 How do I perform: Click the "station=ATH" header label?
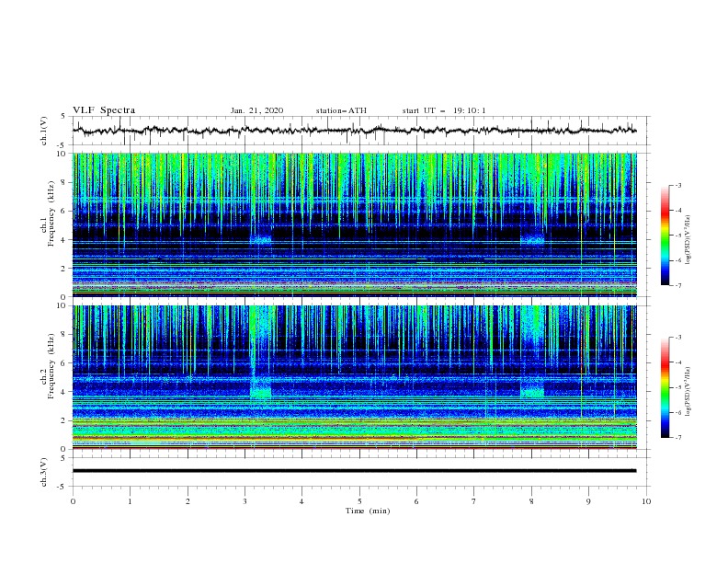341,110
